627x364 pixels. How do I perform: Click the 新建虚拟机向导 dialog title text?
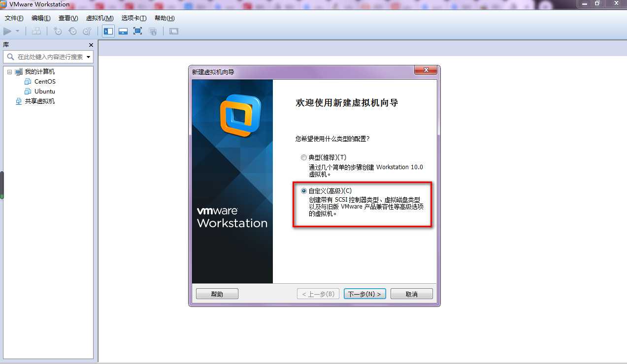point(213,72)
